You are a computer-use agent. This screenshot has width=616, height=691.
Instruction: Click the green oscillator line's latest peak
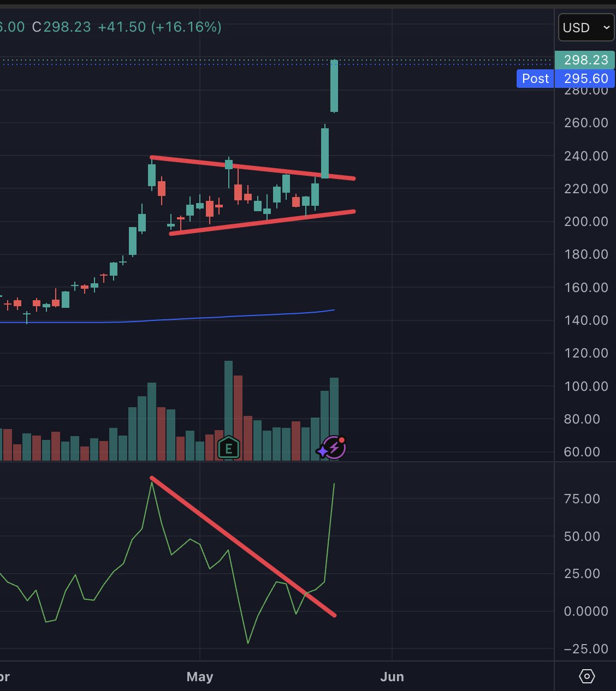[334, 484]
